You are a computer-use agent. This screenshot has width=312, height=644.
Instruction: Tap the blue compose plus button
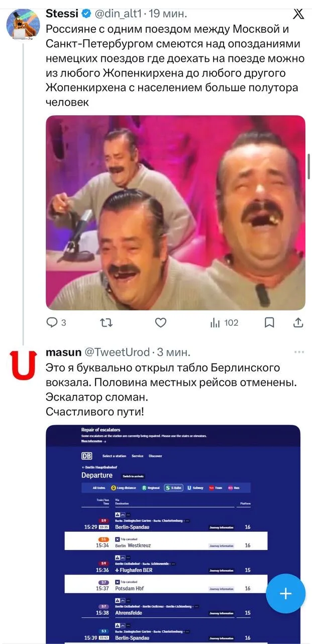pos(285,594)
